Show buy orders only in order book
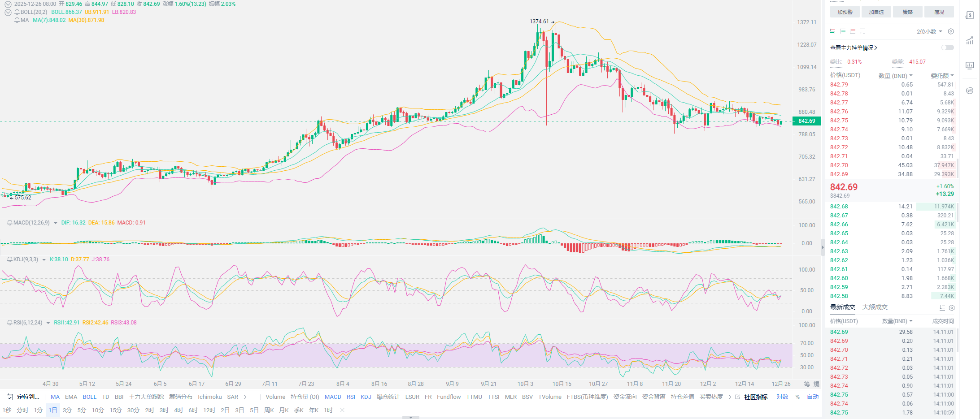Viewport: 980px width, 419px height. pos(843,31)
